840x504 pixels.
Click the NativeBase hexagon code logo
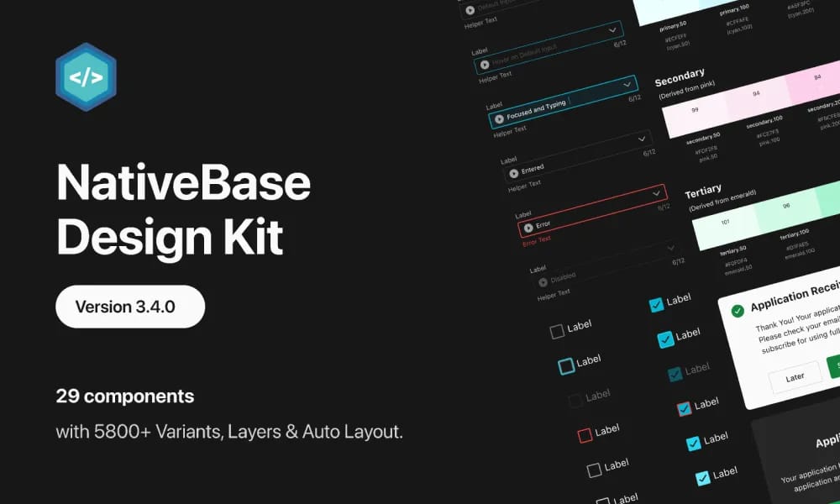tap(86, 77)
